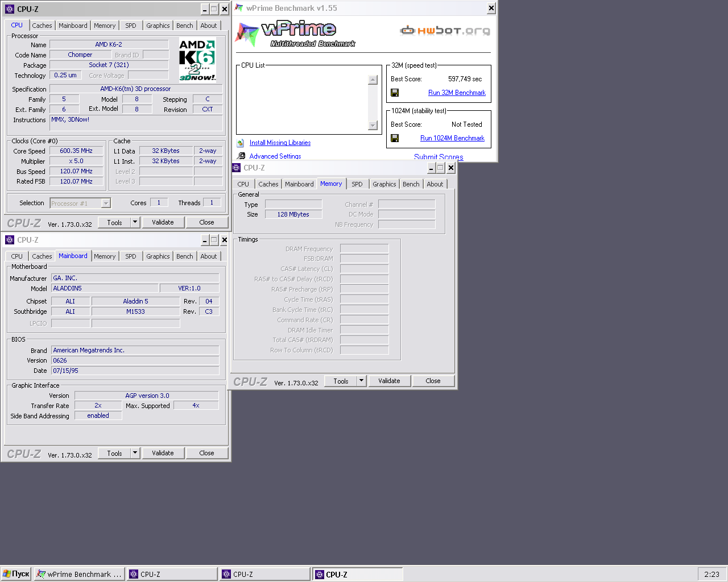Click the Mainboard CPU-Z window's title bar icon
Viewport: 728px width, 582px height.
coord(10,240)
